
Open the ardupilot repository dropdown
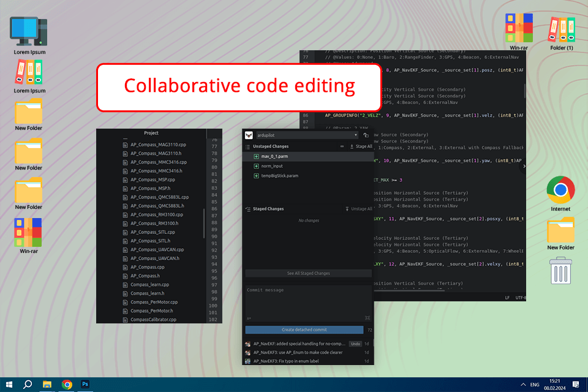point(307,135)
